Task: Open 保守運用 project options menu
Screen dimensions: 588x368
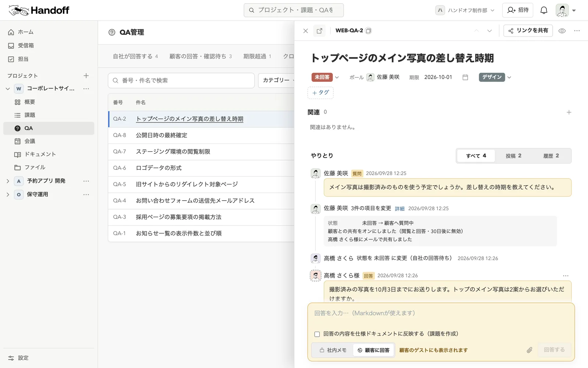Action: click(x=86, y=195)
